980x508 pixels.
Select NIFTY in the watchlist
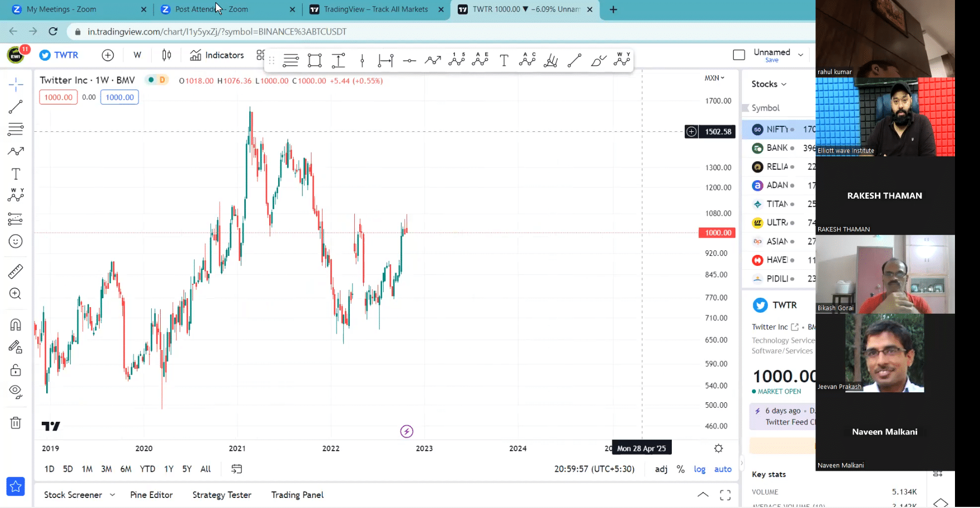(779, 129)
